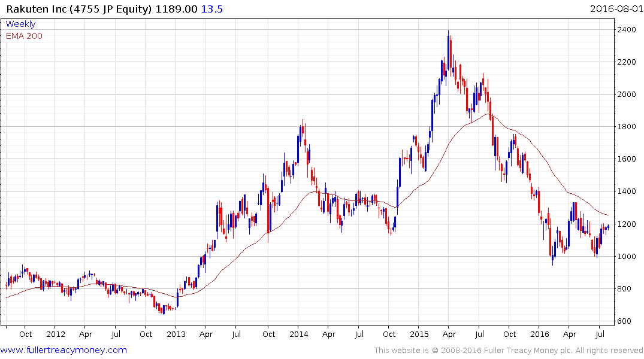Click the 1800 price axis label
The height and width of the screenshot is (359, 644).
[x=627, y=127]
